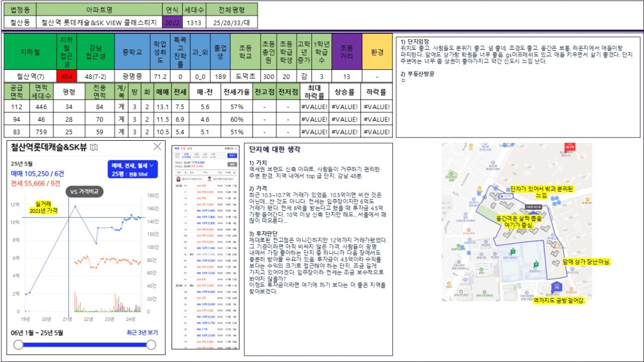Select the 13.1 매매 cell
Screen dimensions: 644x362
tap(162, 106)
